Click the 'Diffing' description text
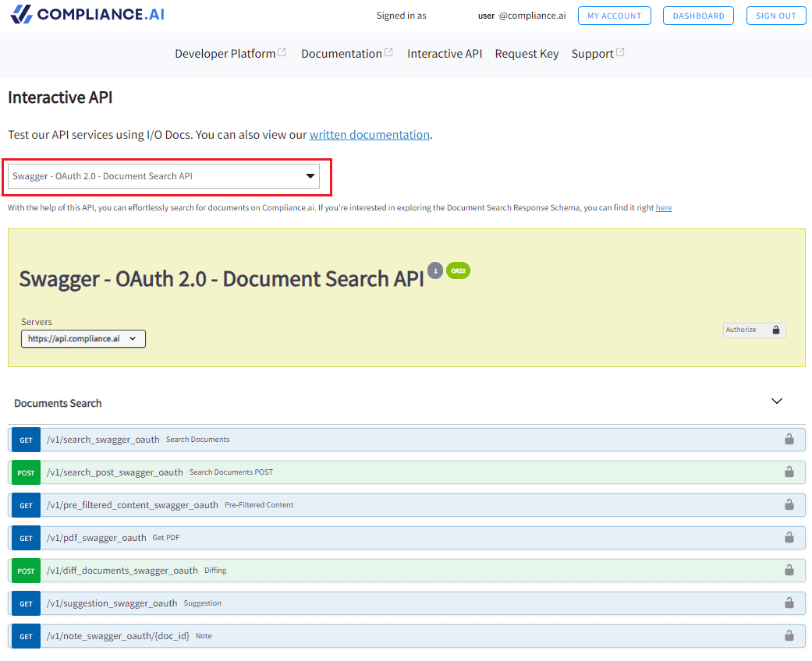This screenshot has height=661, width=812. 215,571
